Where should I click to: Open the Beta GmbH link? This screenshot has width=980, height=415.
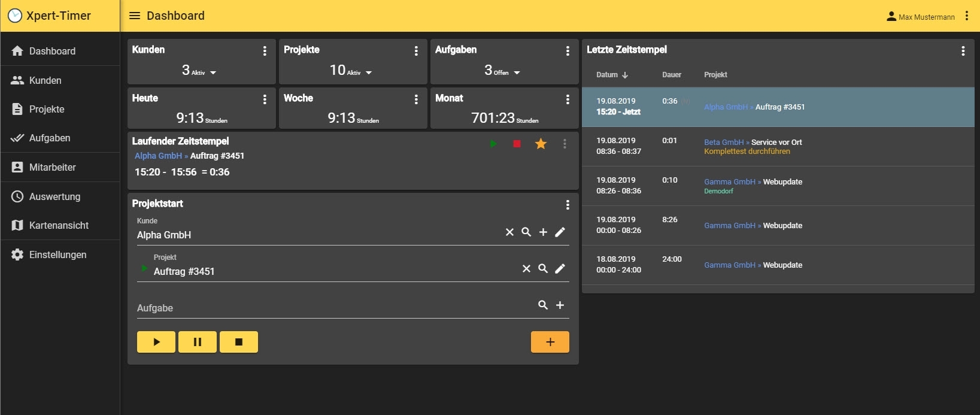[724, 143]
